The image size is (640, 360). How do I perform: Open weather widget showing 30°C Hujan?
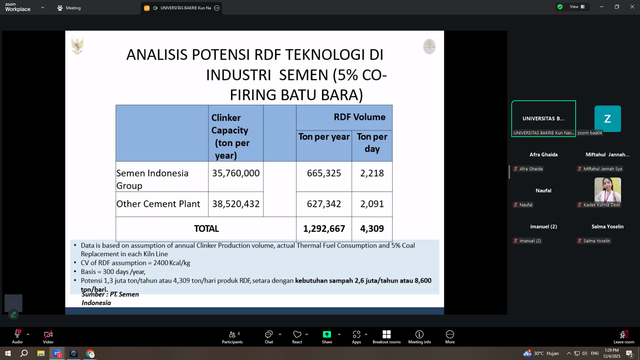coord(541,353)
